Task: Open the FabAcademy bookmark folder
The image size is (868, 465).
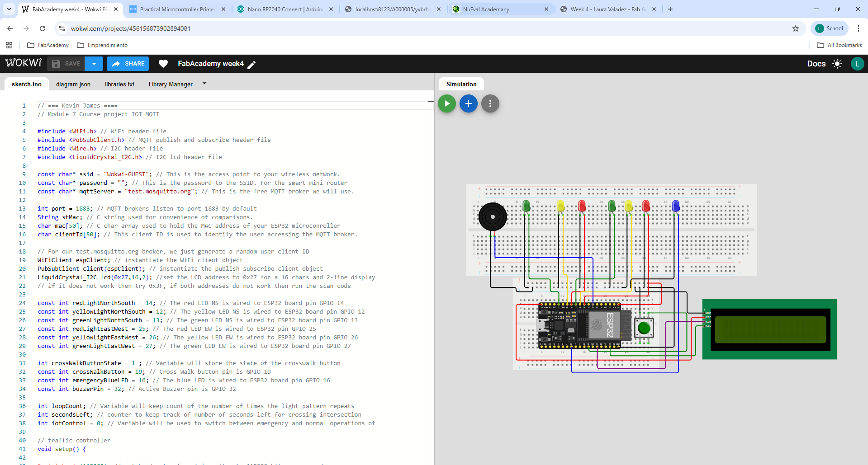Action: [48, 45]
